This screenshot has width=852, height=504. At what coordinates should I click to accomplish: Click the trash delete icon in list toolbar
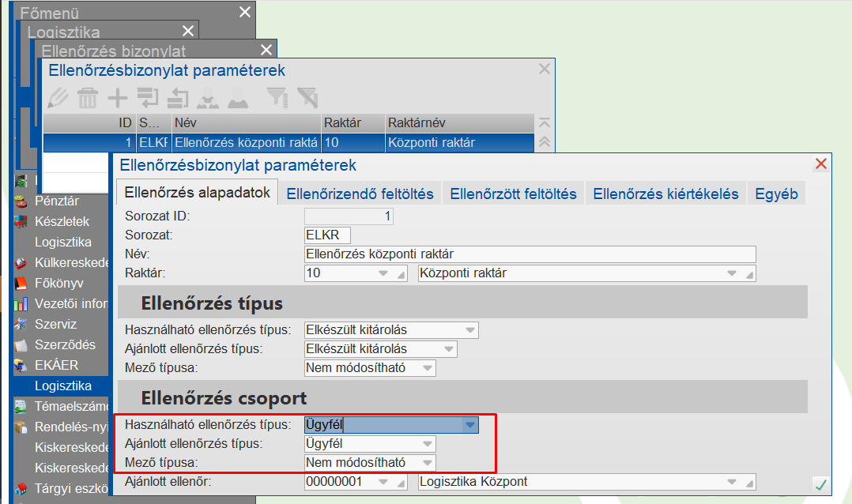88,98
